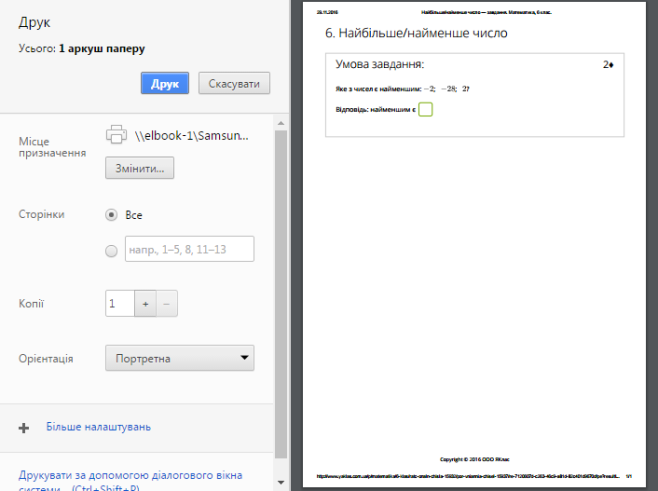Click the green answer box in preview
Screen dimensions: 658x491
tap(425, 109)
